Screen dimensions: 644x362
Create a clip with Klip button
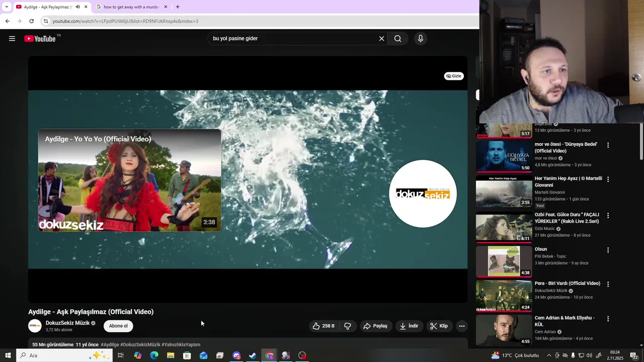[x=439, y=326]
